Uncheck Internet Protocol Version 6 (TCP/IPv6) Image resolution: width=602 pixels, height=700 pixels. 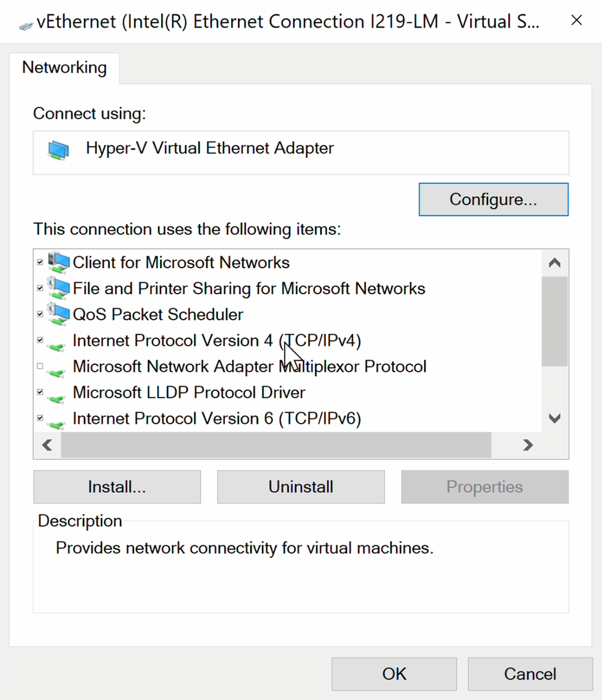(x=40, y=418)
